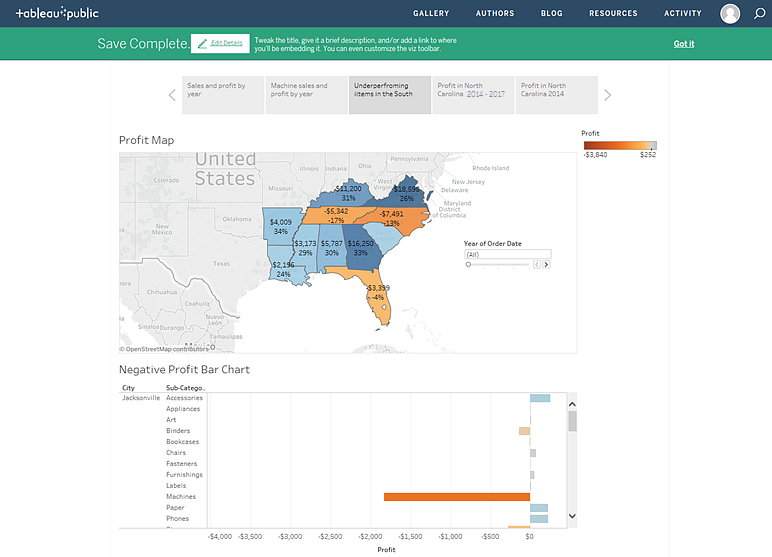Select 'Sales and profit by year' story tab

223,94
